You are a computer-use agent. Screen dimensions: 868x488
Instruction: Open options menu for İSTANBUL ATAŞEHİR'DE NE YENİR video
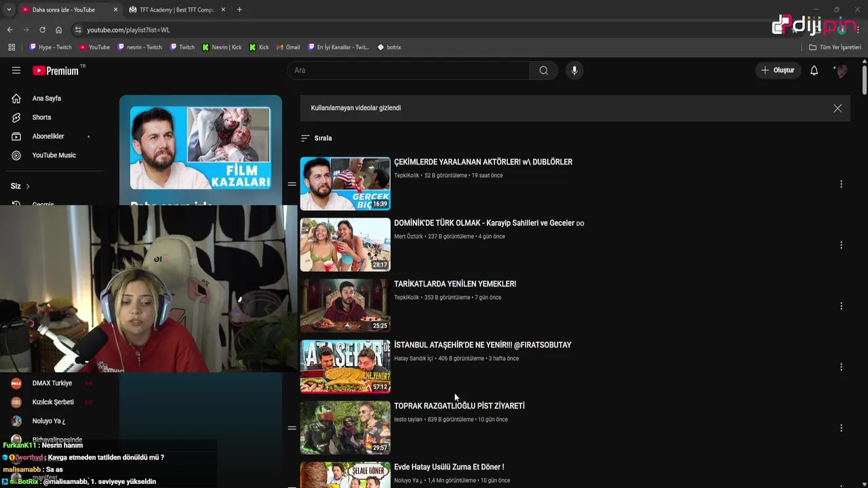coord(841,367)
